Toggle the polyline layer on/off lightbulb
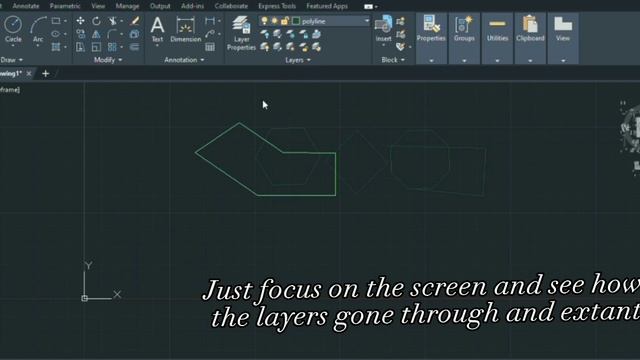The height and width of the screenshot is (360, 640). tap(264, 21)
